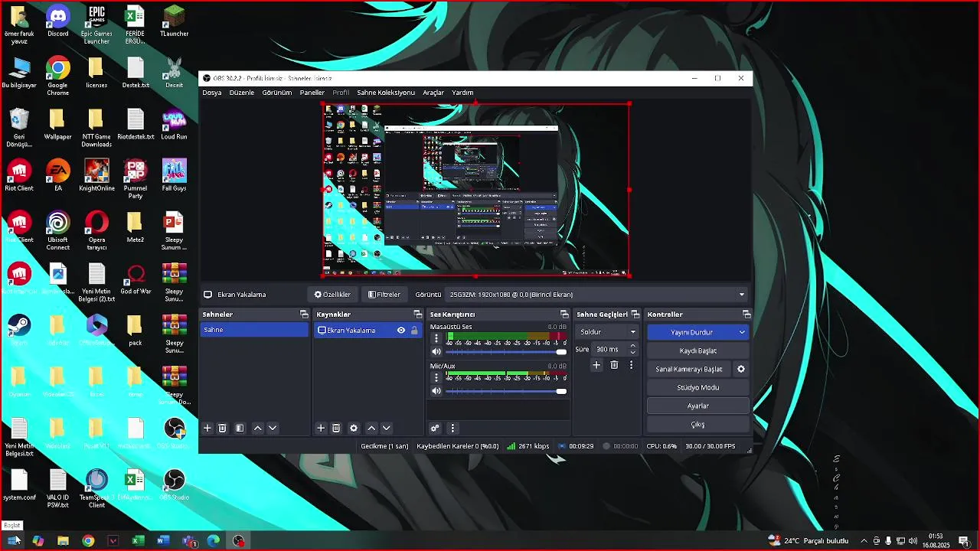Open Mic/Aux three-dot options menu
The image size is (980, 551).
pos(436,378)
